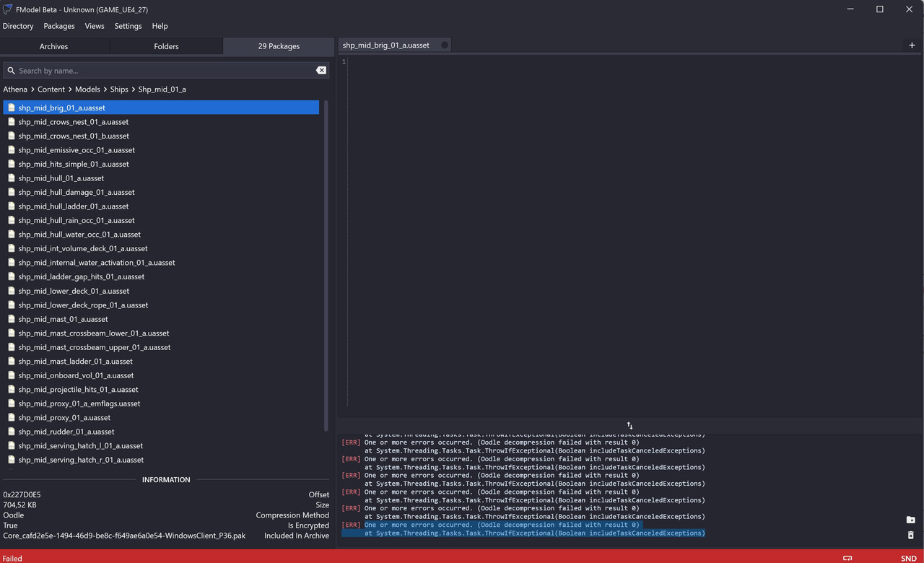Click the SND status indicator
Screen dimensions: 924x563
[908, 558]
